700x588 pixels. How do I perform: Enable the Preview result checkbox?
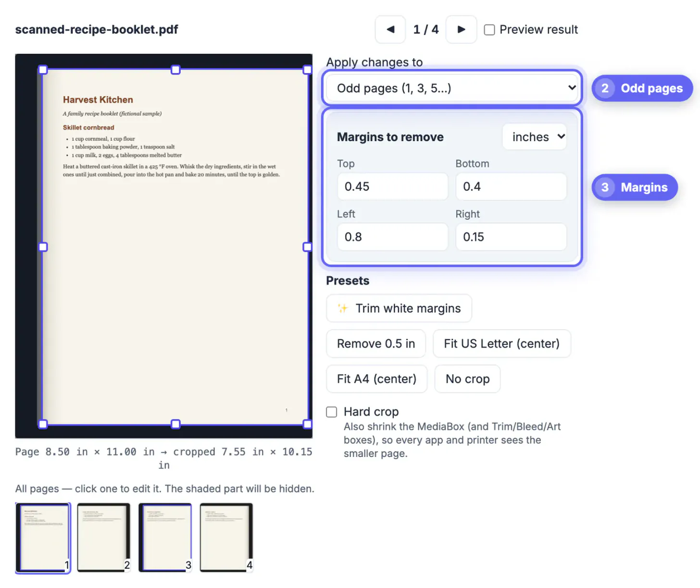(489, 30)
